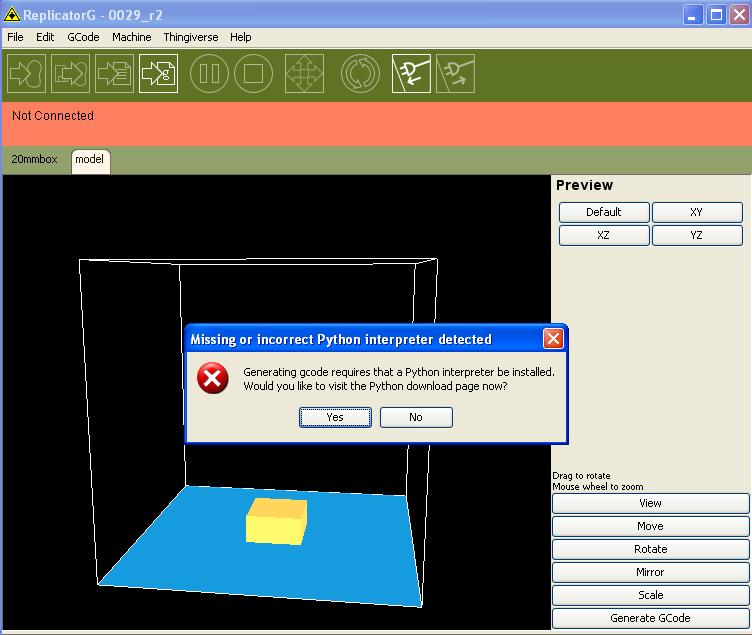Switch preview to XZ view
Viewport: 752px width, 635px height.
(x=604, y=235)
